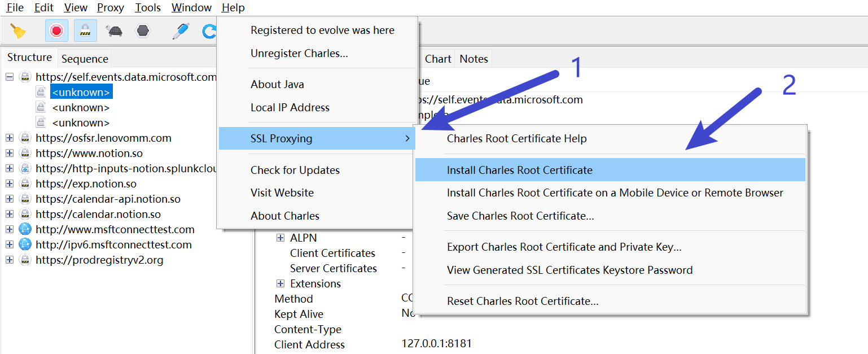This screenshot has width=868, height=354.
Task: Choose Visit Website from the Help menu
Action: pyautogui.click(x=317, y=193)
